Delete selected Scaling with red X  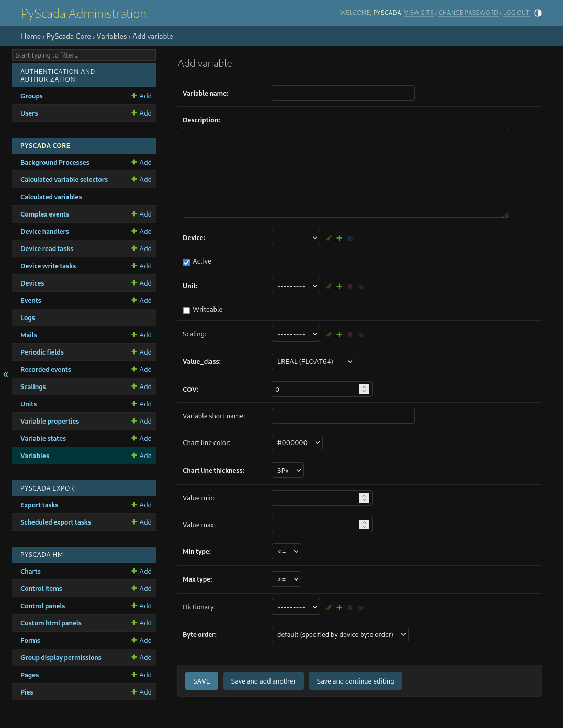(x=350, y=335)
